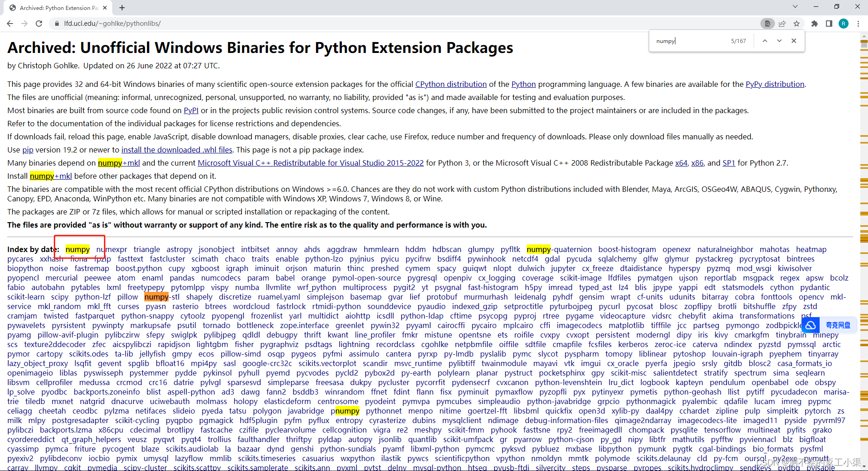This screenshot has height=471, width=868.
Task: Reload the page with the refresh icon
Action: [x=39, y=24]
